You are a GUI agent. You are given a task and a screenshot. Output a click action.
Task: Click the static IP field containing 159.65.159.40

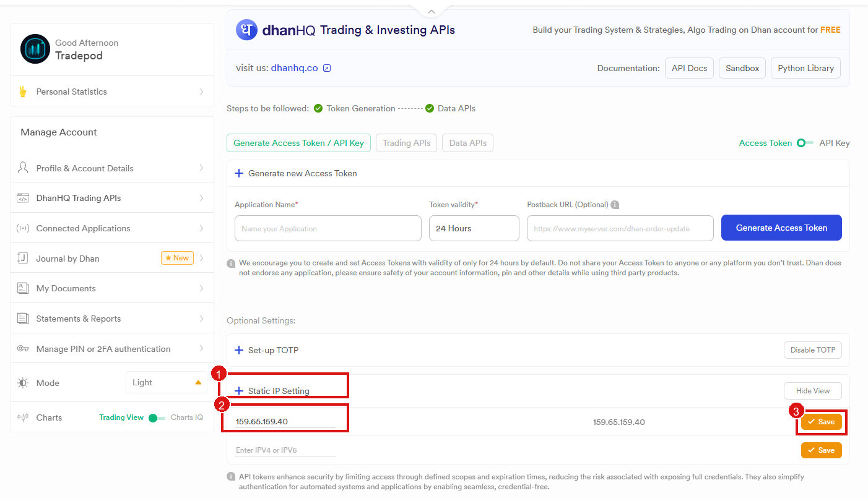(285, 422)
